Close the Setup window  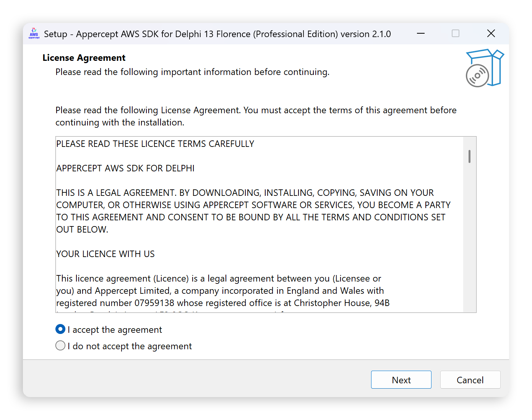[491, 33]
